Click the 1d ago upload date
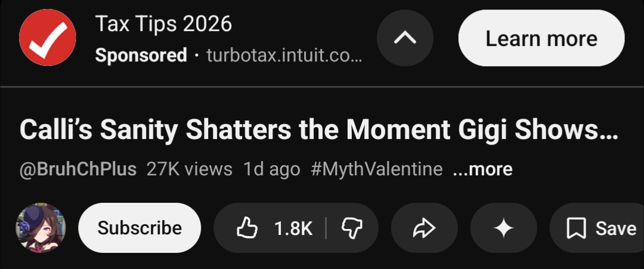Image resolution: width=644 pixels, height=269 pixels. [x=271, y=169]
